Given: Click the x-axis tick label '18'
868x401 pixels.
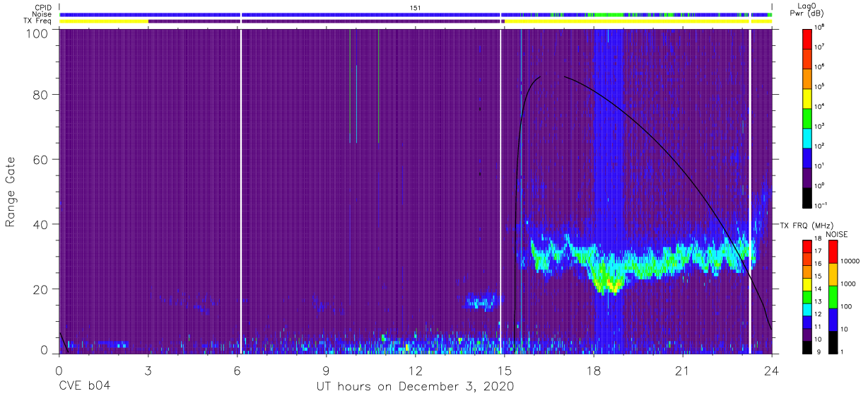Looking at the screenshot, I should tap(594, 370).
